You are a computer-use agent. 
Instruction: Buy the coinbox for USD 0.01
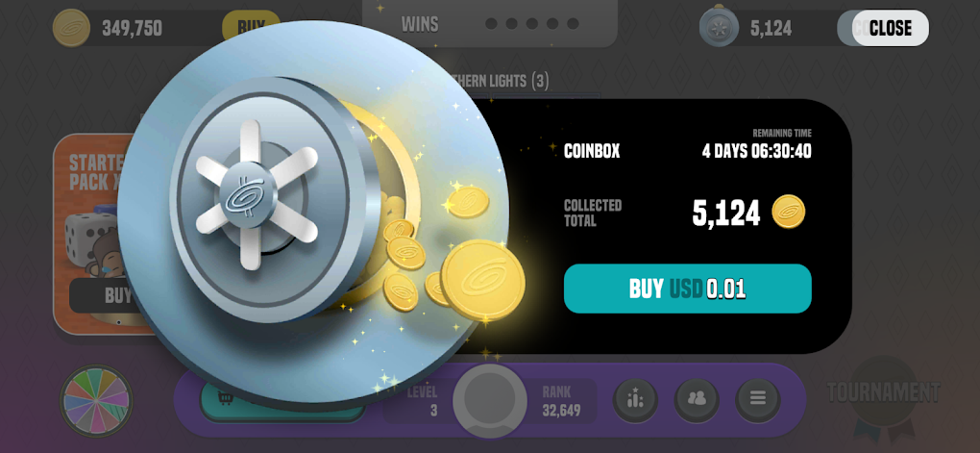click(688, 289)
